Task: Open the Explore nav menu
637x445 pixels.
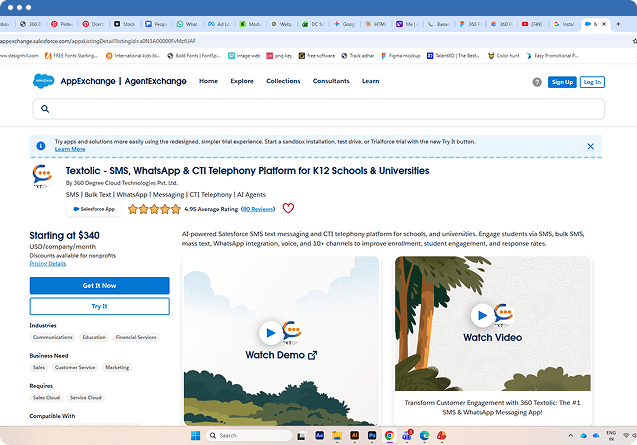Action: (x=242, y=81)
